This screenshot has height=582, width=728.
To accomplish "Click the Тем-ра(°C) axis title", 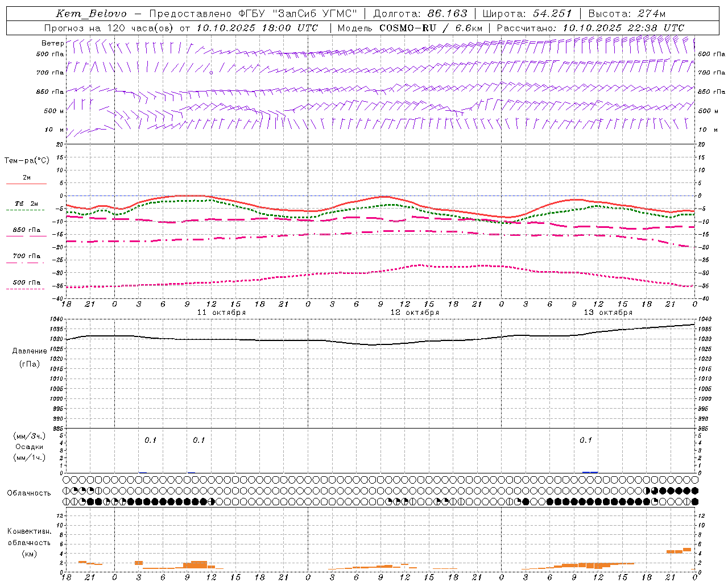I will (27, 161).
